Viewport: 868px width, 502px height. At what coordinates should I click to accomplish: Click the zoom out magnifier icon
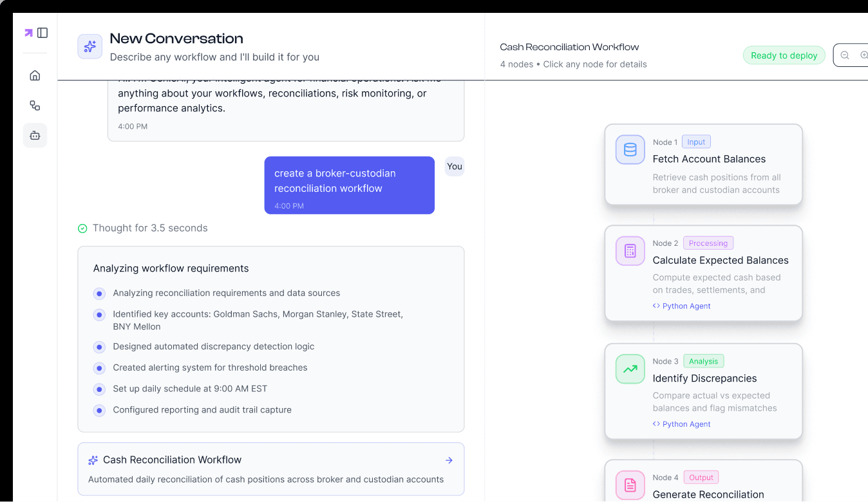[x=845, y=55]
